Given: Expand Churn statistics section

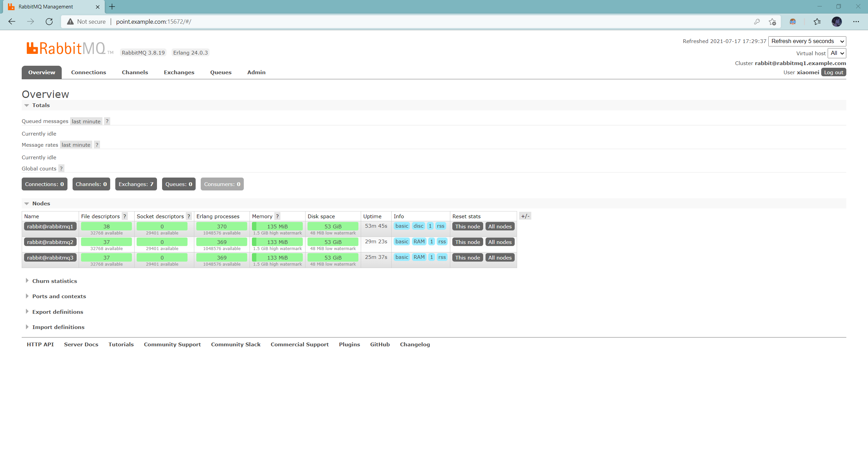Looking at the screenshot, I should click(54, 281).
